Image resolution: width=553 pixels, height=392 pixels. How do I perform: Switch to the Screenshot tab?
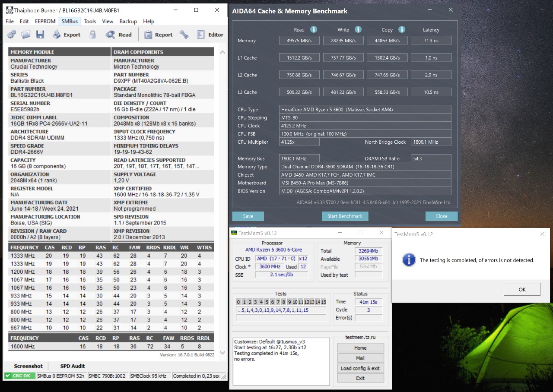[28, 366]
